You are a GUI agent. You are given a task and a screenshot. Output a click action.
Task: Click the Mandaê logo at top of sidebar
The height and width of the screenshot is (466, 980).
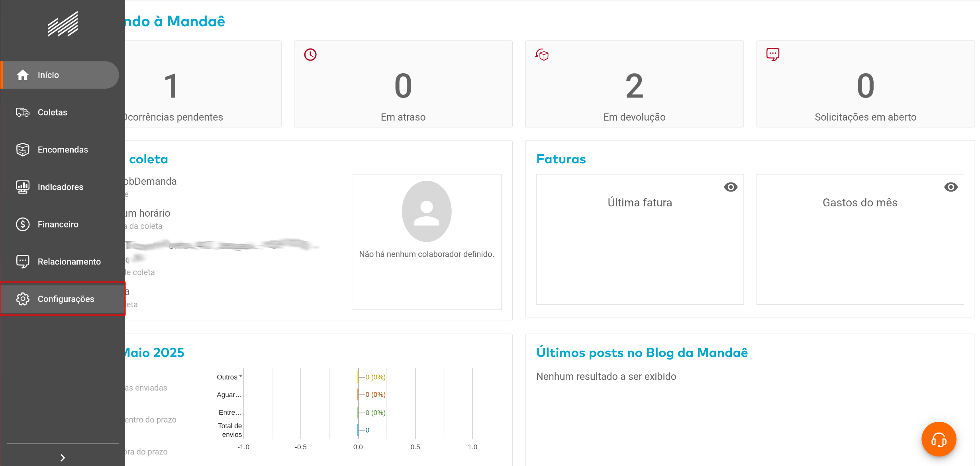tap(62, 23)
